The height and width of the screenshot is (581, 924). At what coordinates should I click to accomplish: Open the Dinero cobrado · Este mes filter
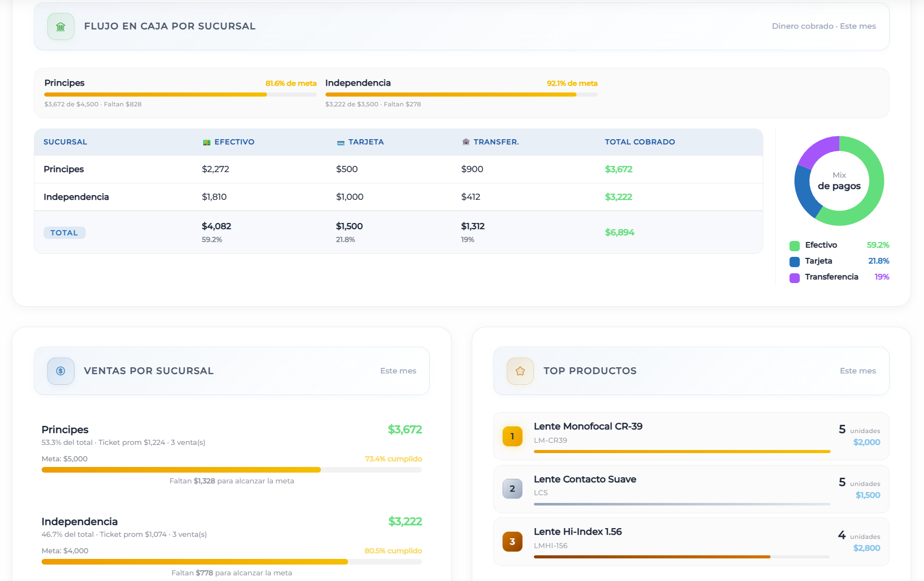[x=824, y=26]
